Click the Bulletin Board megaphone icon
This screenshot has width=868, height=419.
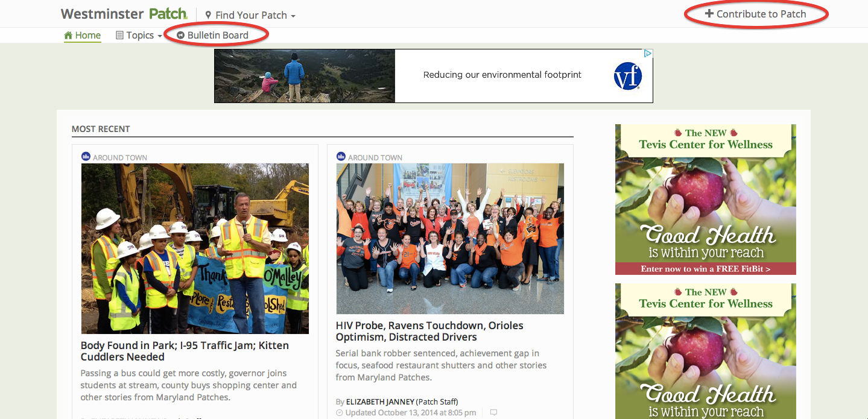point(180,36)
